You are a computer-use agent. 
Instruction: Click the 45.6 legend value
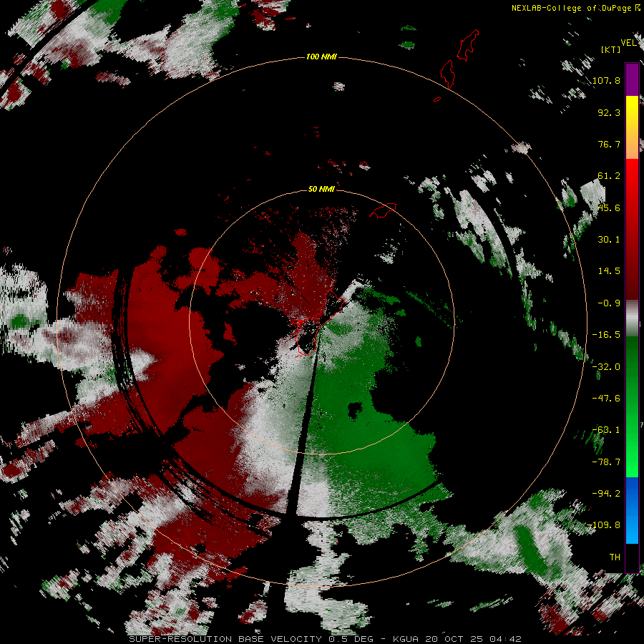[x=609, y=208]
